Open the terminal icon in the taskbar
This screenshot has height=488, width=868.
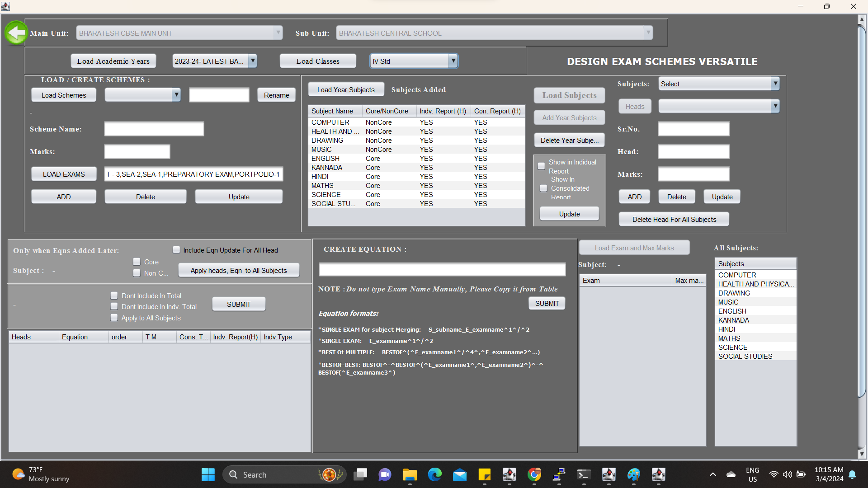pos(584,474)
